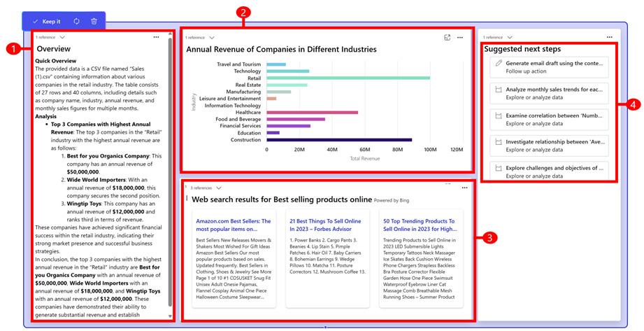Open the web search card's more options

point(464,188)
